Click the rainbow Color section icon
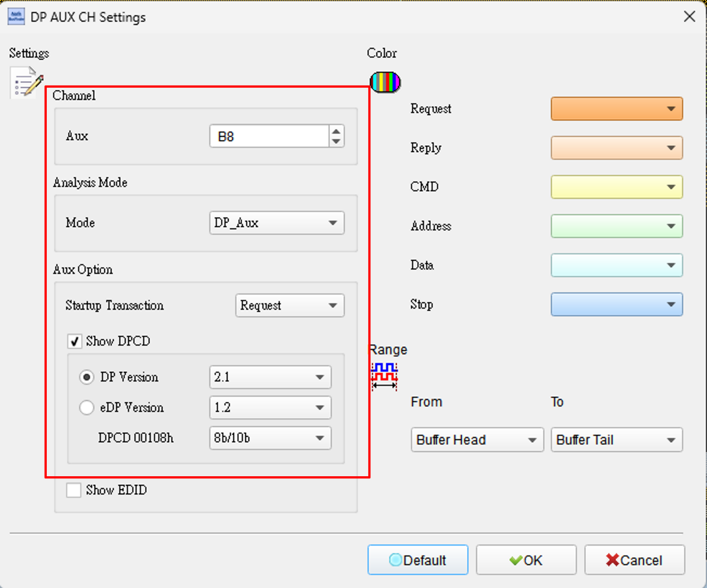The width and height of the screenshot is (707, 588). tap(385, 82)
